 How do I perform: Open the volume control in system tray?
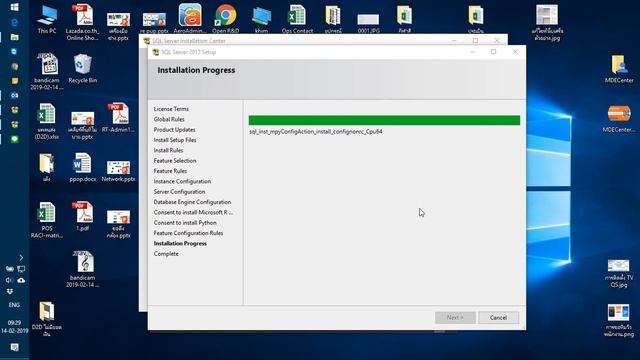(x=9, y=280)
